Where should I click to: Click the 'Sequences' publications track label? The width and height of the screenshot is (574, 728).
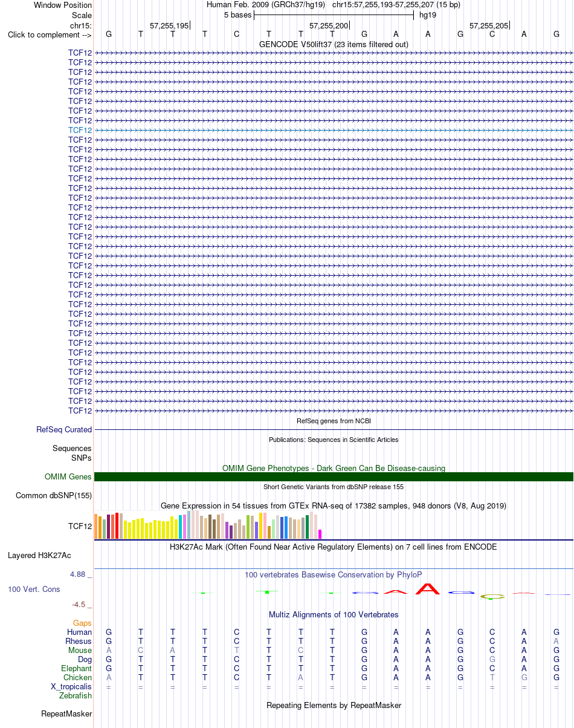[x=72, y=448]
